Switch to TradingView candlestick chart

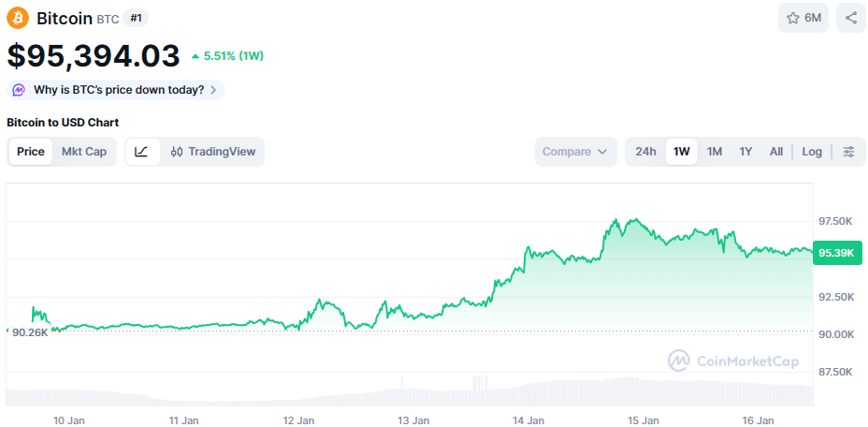213,152
